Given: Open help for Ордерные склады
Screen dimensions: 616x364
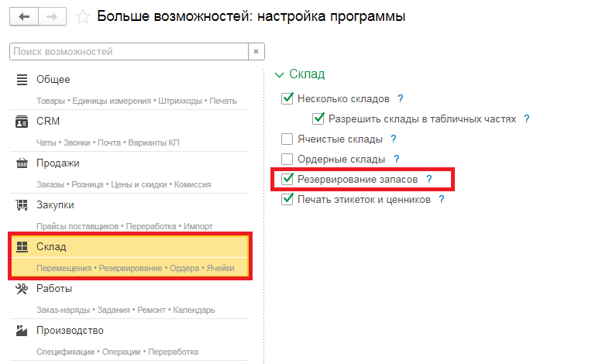Looking at the screenshot, I should 397,159.
